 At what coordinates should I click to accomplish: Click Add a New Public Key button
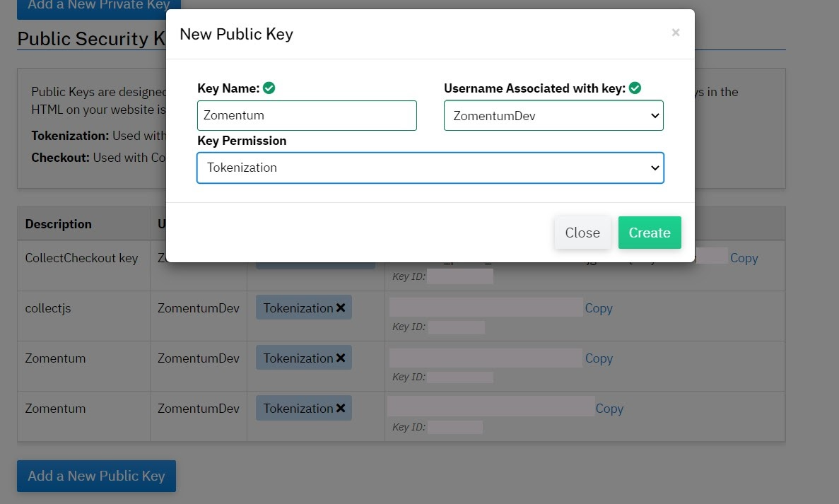(96, 476)
